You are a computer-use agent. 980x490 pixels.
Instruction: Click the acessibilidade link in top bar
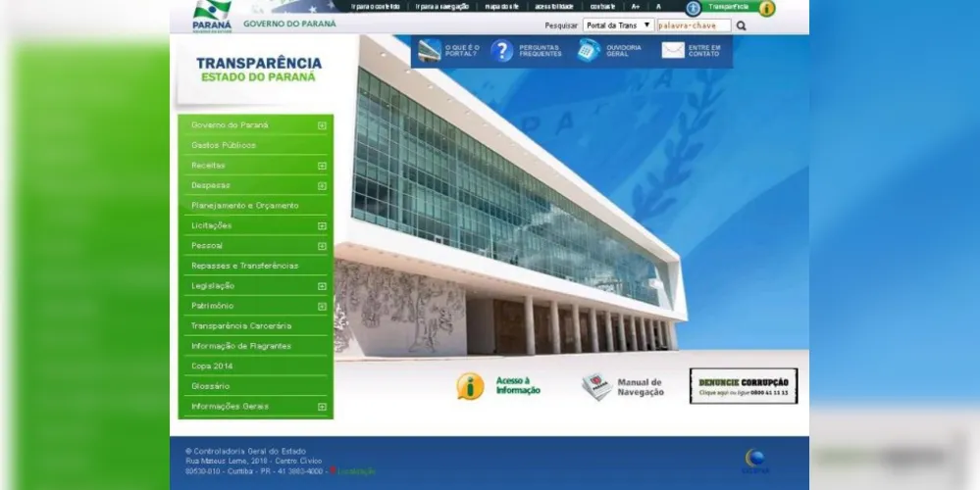(553, 6)
